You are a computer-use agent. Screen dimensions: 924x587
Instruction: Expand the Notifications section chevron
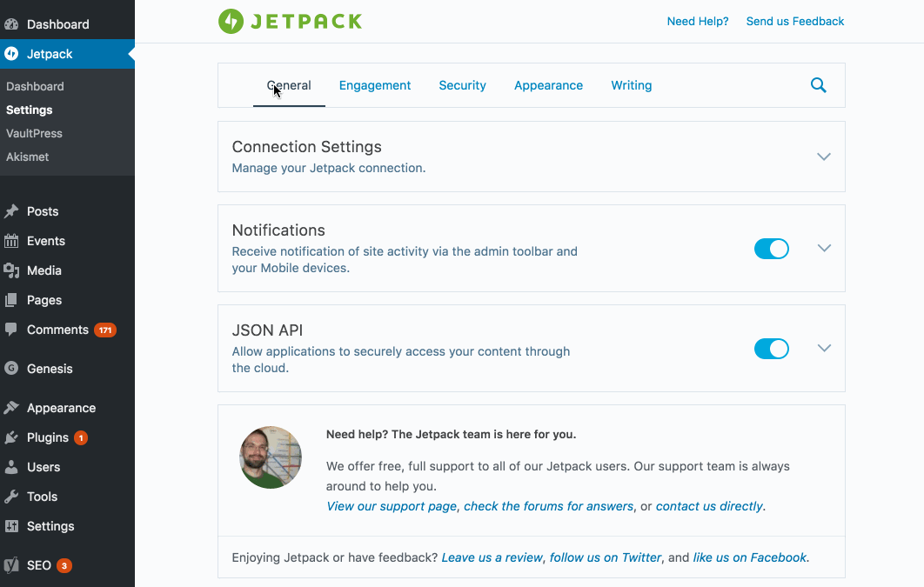coord(824,248)
